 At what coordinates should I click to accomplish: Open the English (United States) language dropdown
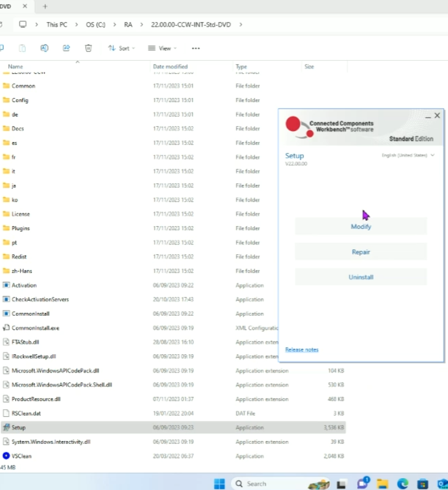pyautogui.click(x=408, y=155)
